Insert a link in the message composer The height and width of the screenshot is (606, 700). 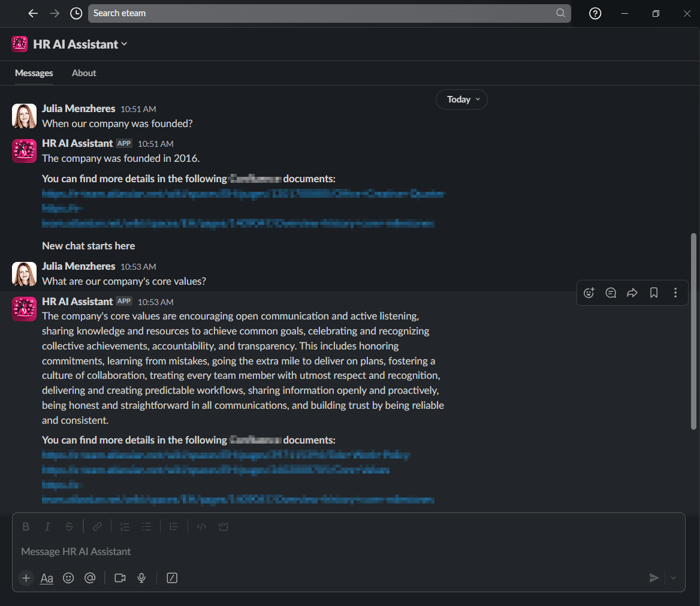tap(97, 526)
